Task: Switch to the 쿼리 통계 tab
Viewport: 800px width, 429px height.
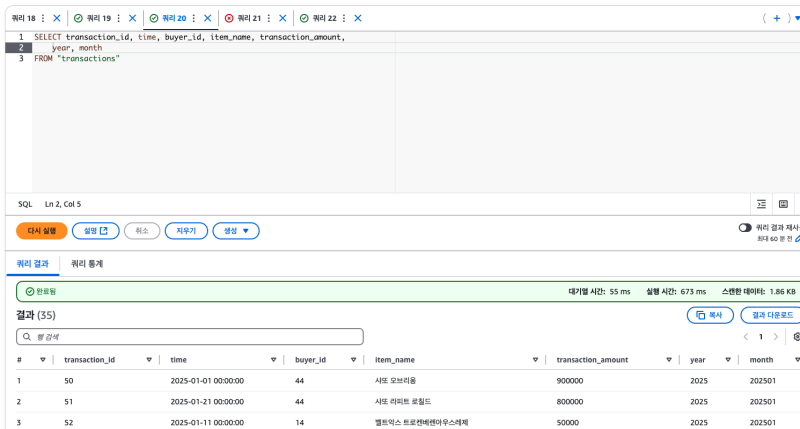Action: point(87,264)
